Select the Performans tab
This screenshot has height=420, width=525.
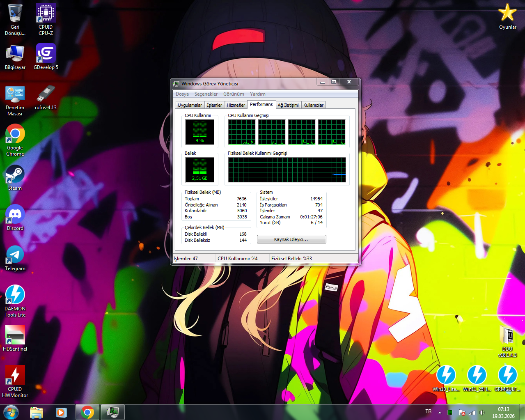261,104
